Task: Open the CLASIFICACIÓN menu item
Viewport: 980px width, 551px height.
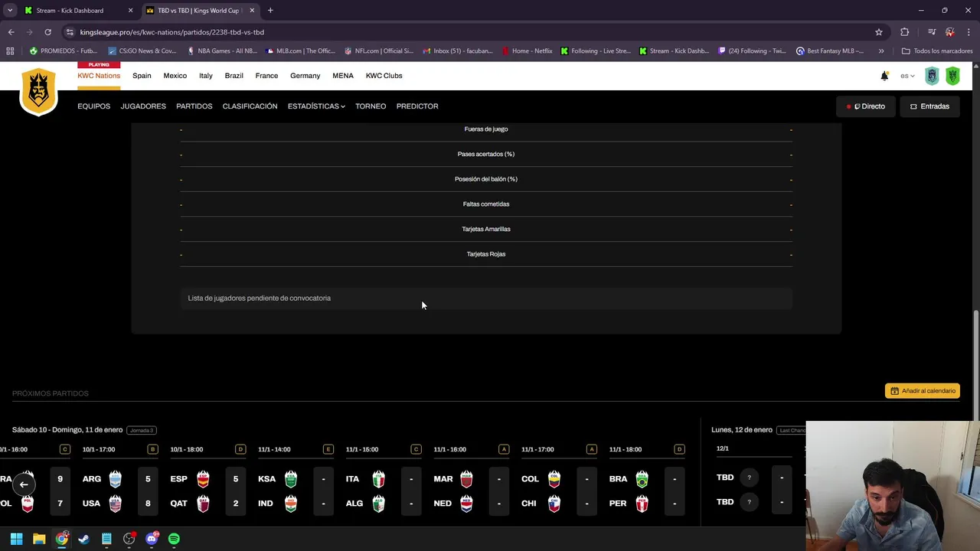Action: (250, 106)
